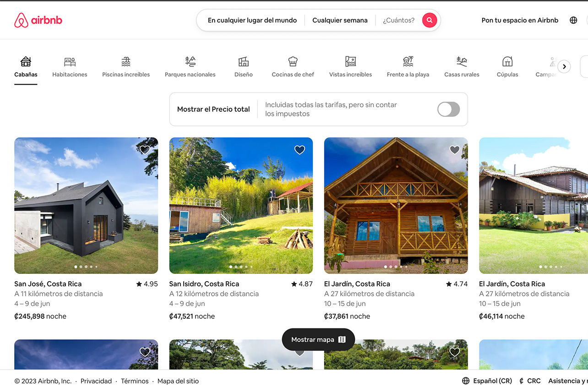Click the colón currency symbol beside CRC
Screen dimensions: 588x392
(x=522, y=381)
